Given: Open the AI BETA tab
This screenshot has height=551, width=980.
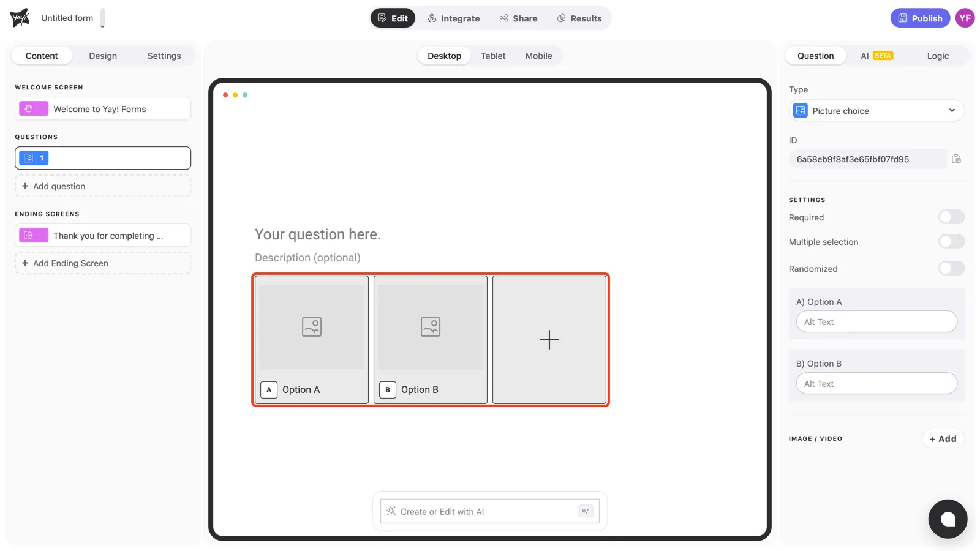Looking at the screenshot, I should point(876,56).
